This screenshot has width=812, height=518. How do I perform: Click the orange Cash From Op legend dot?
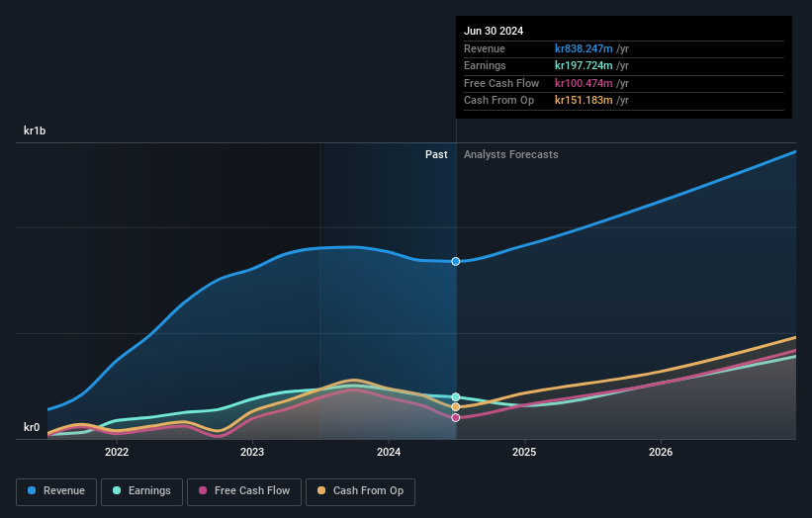tap(321, 490)
